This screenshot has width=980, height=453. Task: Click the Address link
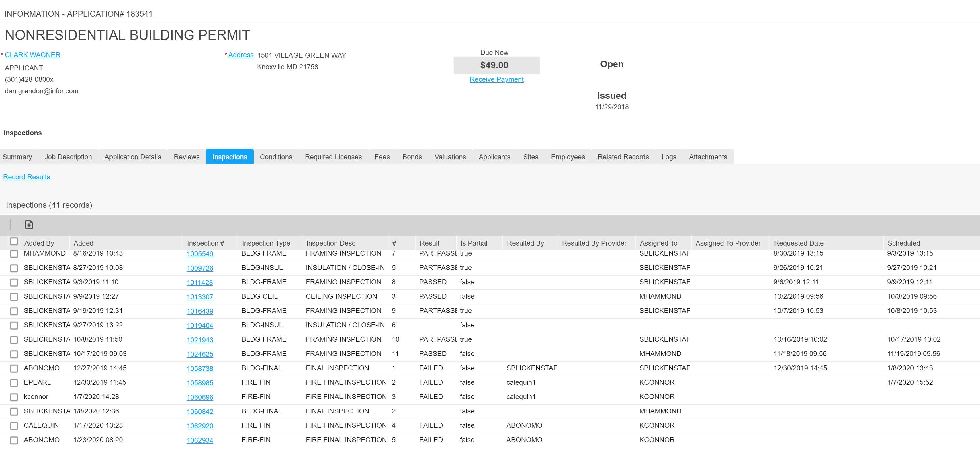pyautogui.click(x=240, y=55)
